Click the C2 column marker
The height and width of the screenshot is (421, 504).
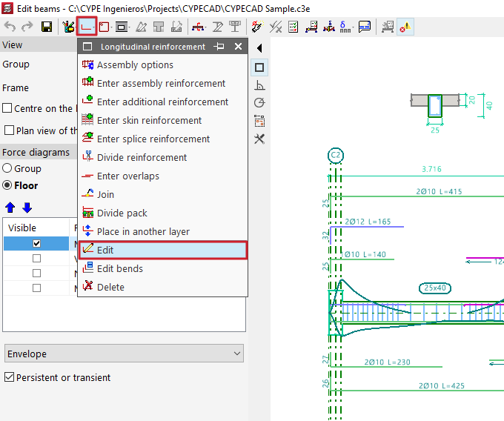tap(336, 156)
